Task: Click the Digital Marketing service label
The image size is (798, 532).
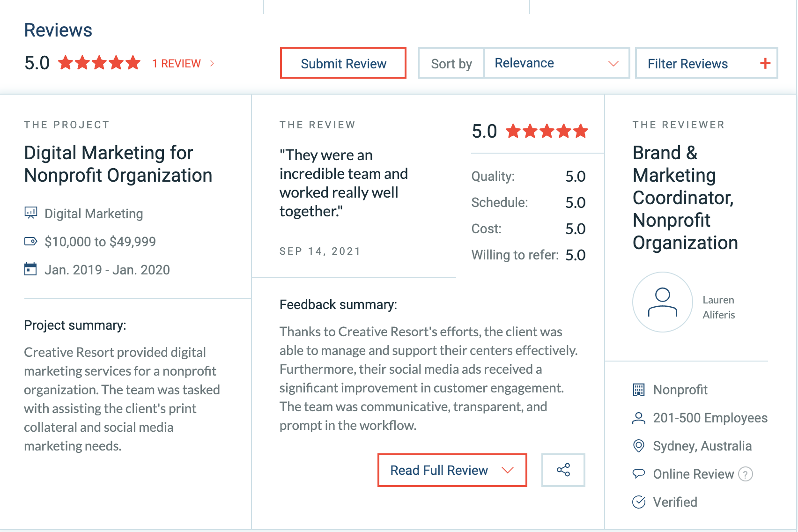Action: [x=94, y=214]
